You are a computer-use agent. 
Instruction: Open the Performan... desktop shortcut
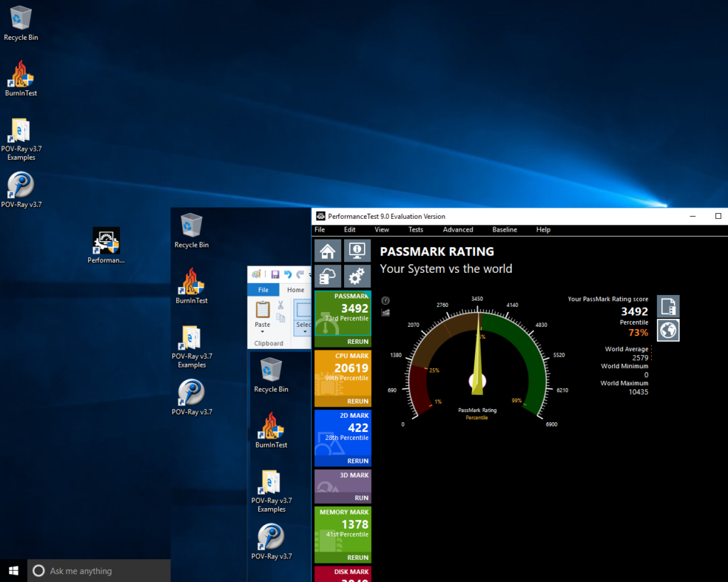(x=106, y=245)
